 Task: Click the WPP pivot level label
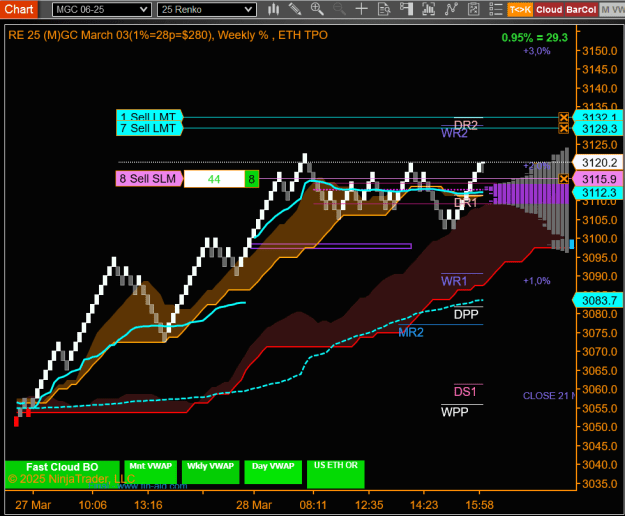tap(454, 412)
